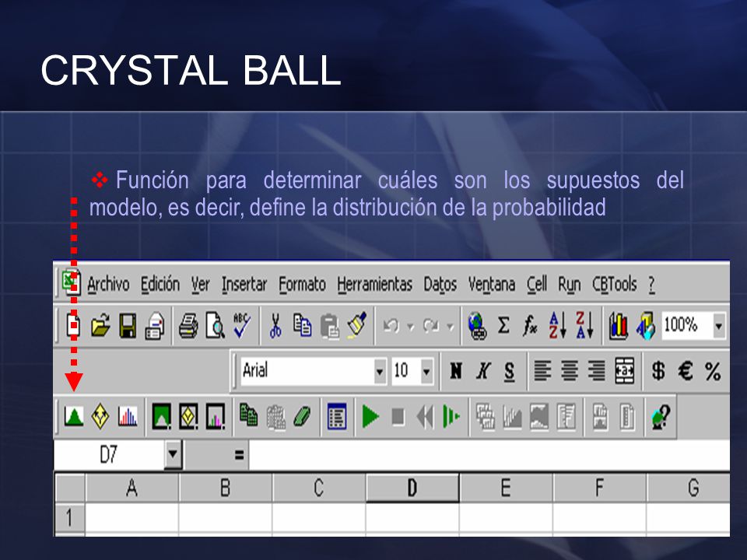Open the CBTools menu
Image resolution: width=747 pixels, height=560 pixels.
tap(614, 285)
